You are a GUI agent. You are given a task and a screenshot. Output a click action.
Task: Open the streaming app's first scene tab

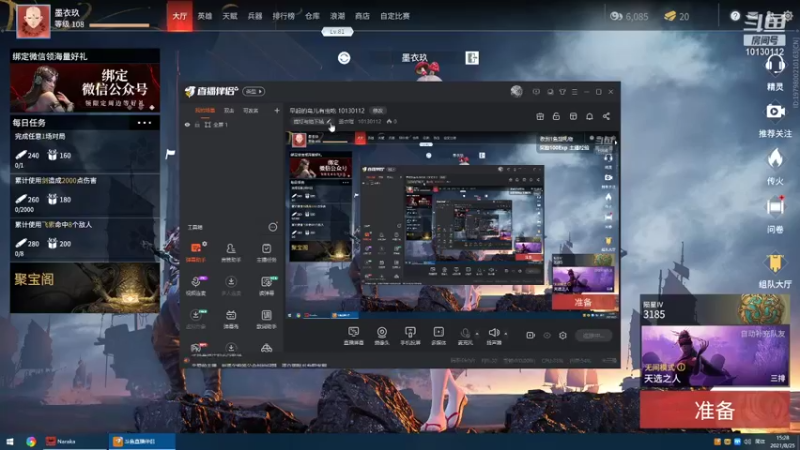(205, 110)
